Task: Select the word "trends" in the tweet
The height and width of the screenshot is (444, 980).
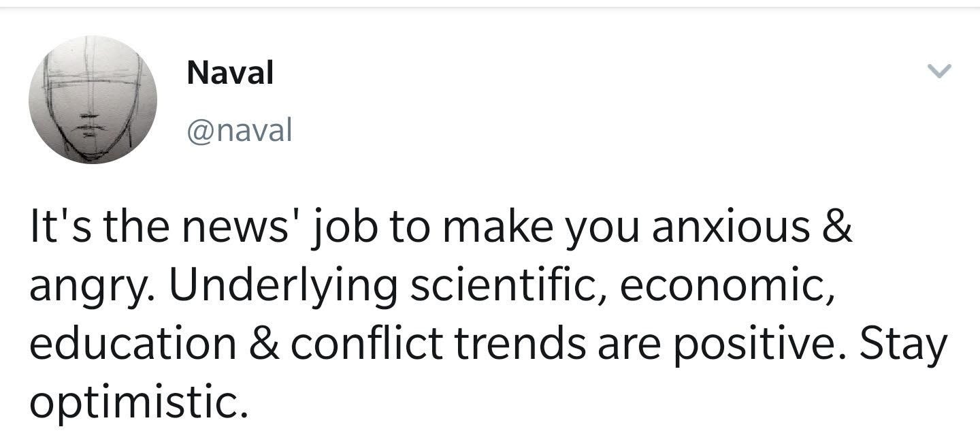Action: 520,345
